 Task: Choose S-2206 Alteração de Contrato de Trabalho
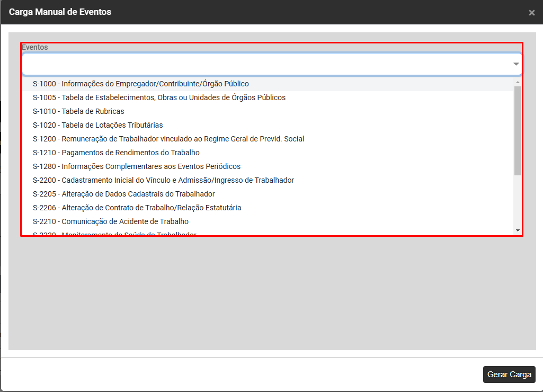(x=137, y=208)
